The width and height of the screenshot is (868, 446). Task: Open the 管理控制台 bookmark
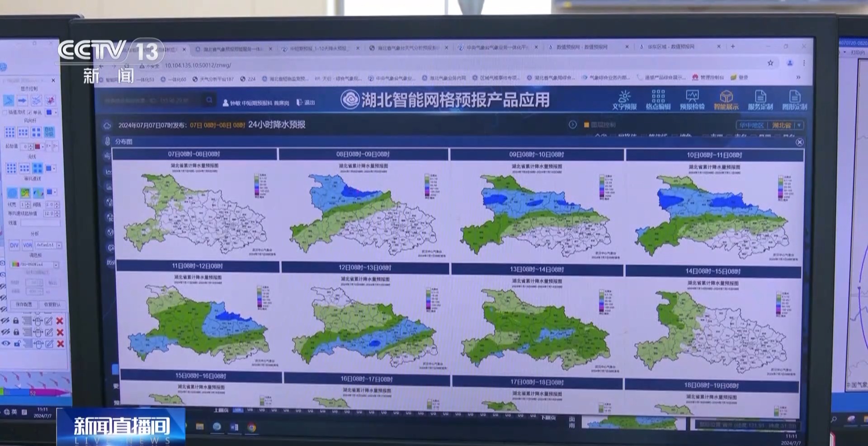(x=708, y=77)
